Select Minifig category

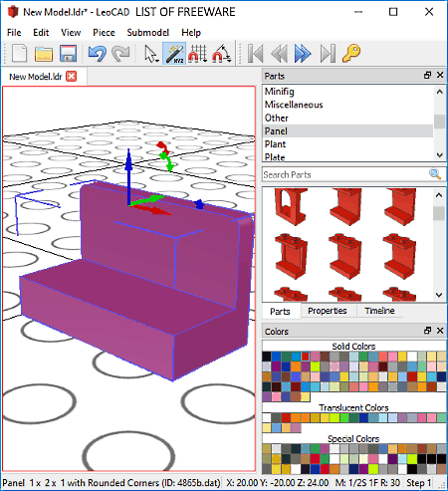tap(347, 92)
